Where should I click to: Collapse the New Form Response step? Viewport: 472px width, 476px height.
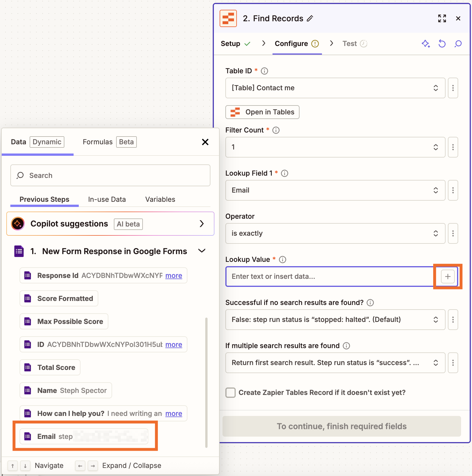[202, 251]
